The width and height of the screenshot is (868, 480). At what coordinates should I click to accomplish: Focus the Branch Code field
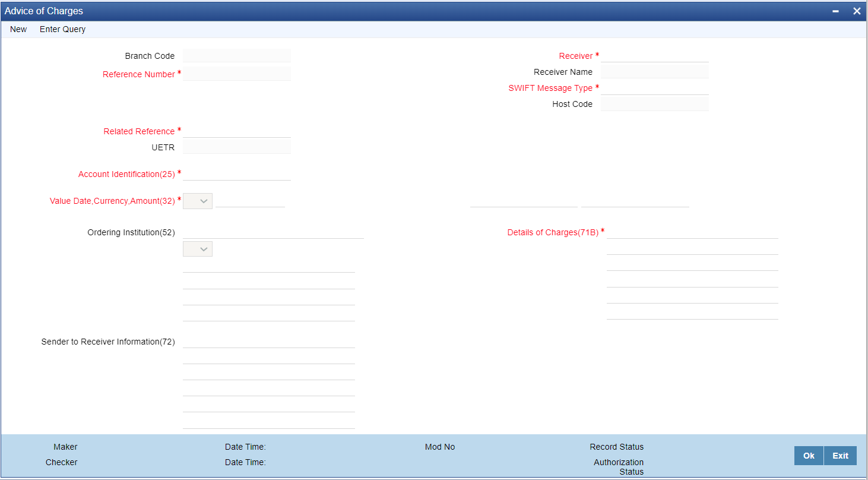point(237,55)
